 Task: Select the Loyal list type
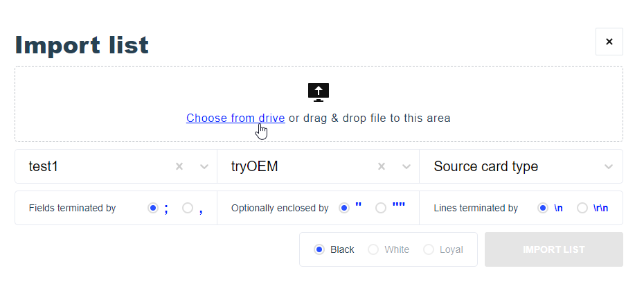pyautogui.click(x=429, y=249)
